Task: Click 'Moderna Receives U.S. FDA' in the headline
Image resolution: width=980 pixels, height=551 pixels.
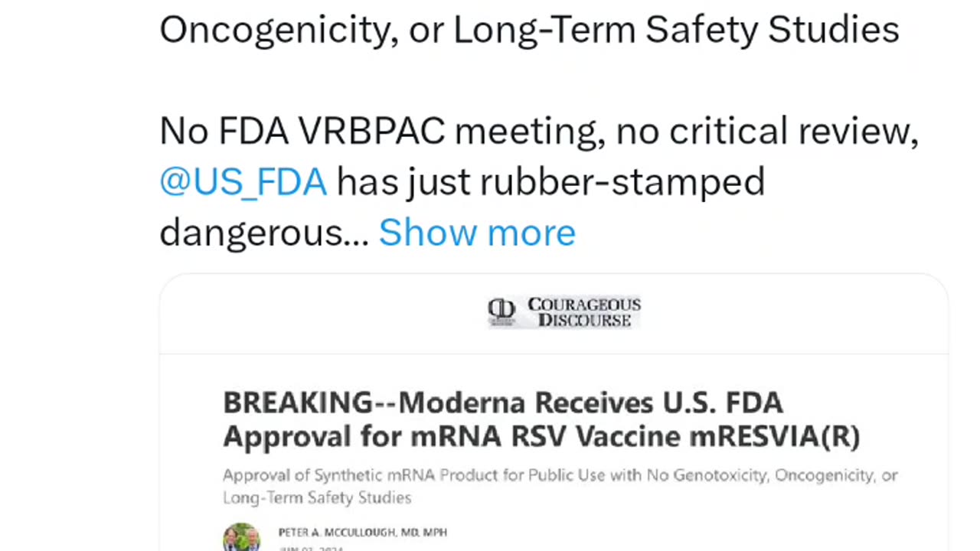Action: click(590, 403)
